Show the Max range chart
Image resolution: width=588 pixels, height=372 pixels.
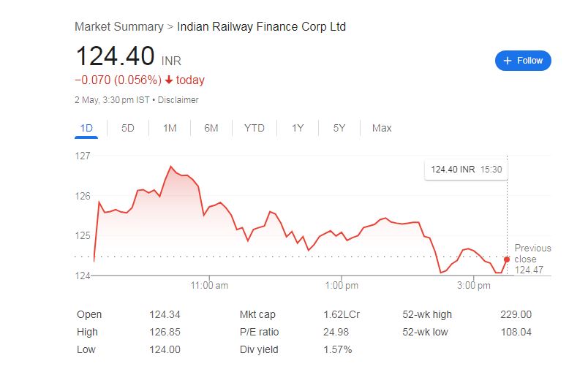pos(382,129)
